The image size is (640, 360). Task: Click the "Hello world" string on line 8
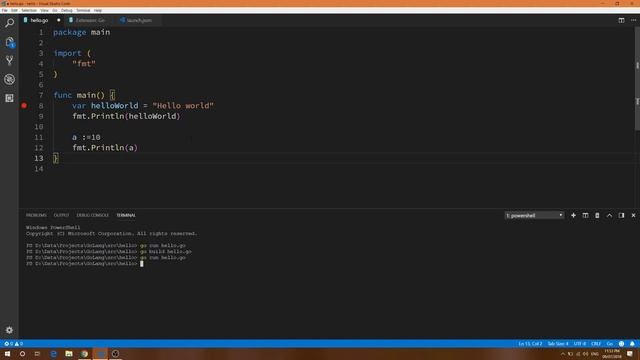(x=183, y=106)
